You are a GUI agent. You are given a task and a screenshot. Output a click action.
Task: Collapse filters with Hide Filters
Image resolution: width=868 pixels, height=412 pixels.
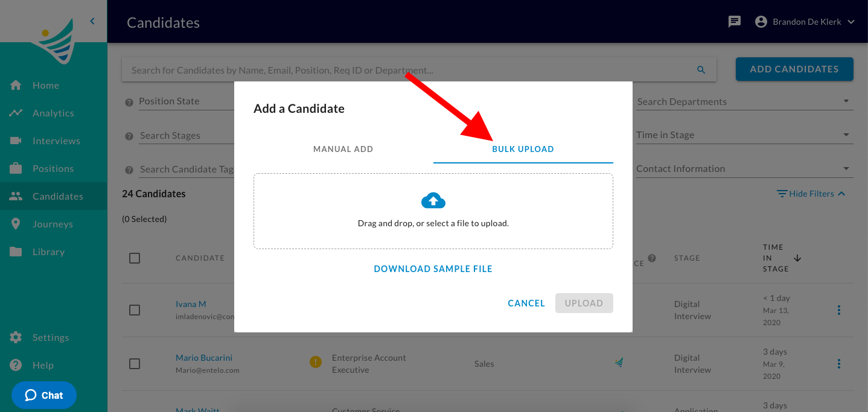coord(811,194)
